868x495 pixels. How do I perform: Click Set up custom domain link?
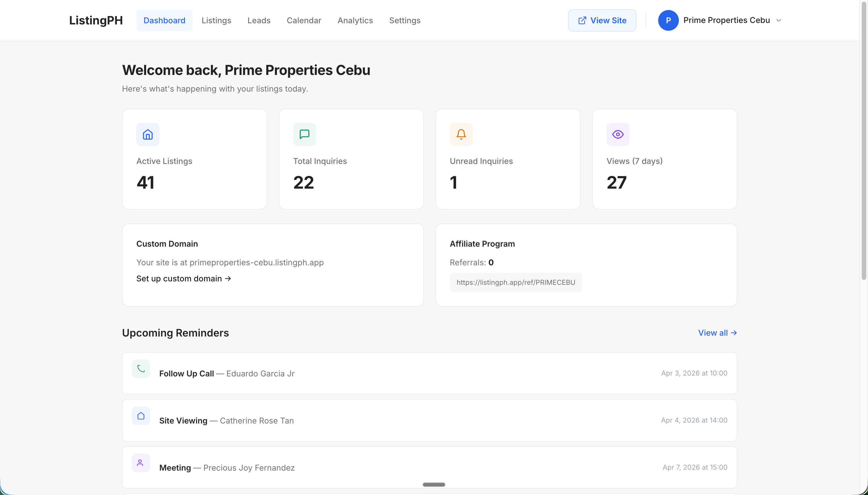click(183, 279)
